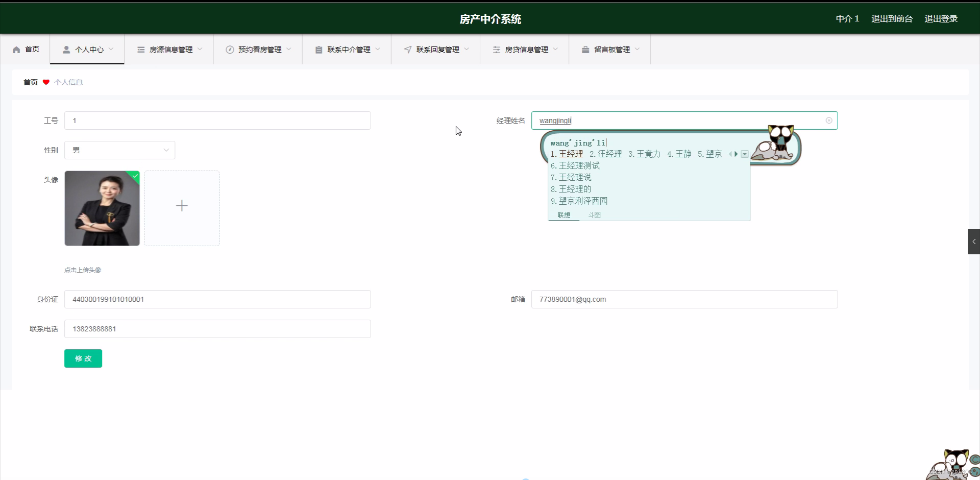Click the clear icon in 经理姓名 field
Viewport: 980px width, 480px height.
[829, 121]
